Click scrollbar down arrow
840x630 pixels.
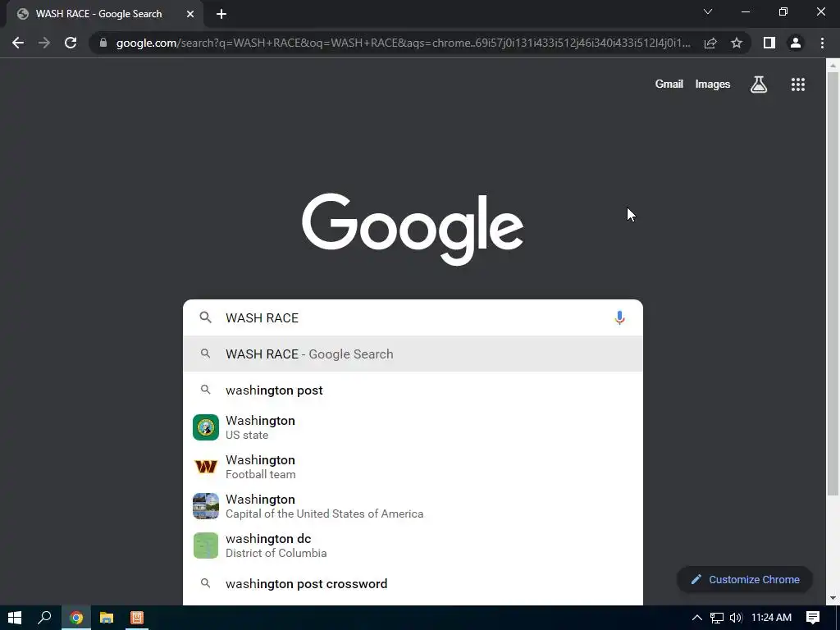[833, 598]
